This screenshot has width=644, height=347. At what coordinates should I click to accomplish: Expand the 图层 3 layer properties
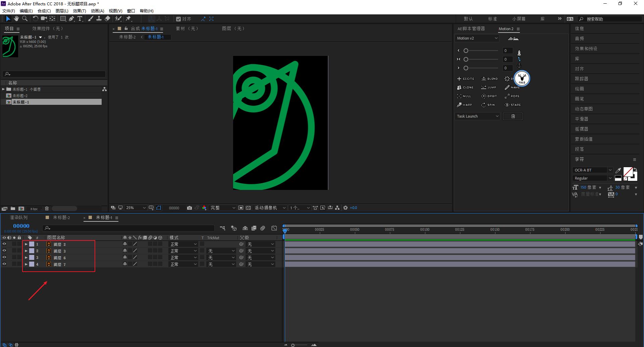(26, 251)
